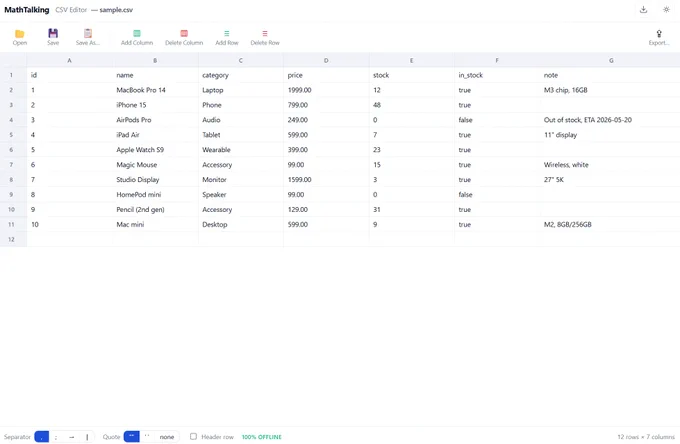Select semicolon as the separator
The image size is (680, 444).
[56, 437]
